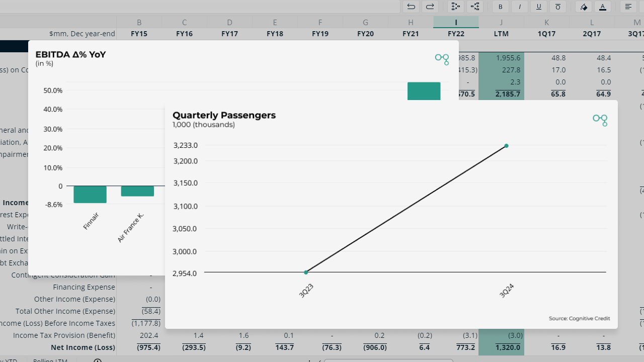Select the 3Q23 data point on the line chart
Image resolution: width=644 pixels, height=362 pixels.
(306, 273)
